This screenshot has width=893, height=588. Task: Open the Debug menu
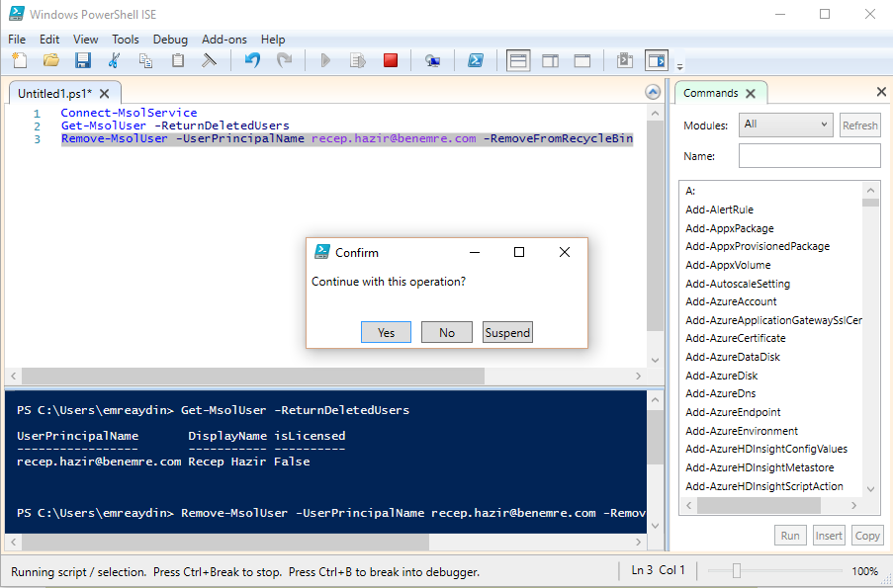pos(170,40)
